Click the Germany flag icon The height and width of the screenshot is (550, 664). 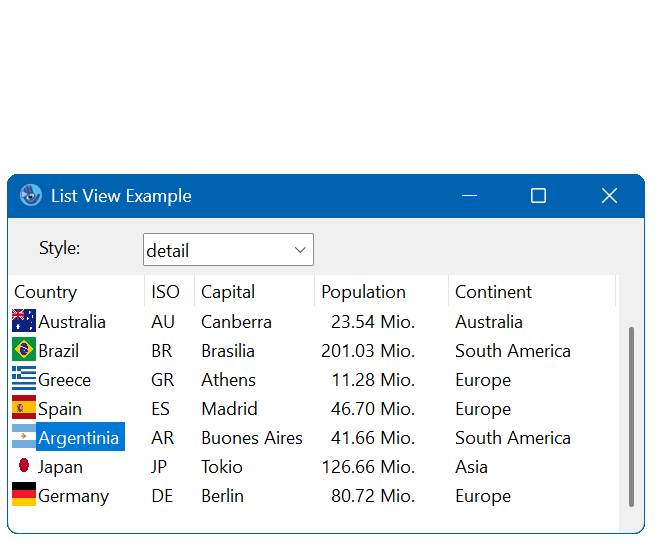(x=24, y=495)
